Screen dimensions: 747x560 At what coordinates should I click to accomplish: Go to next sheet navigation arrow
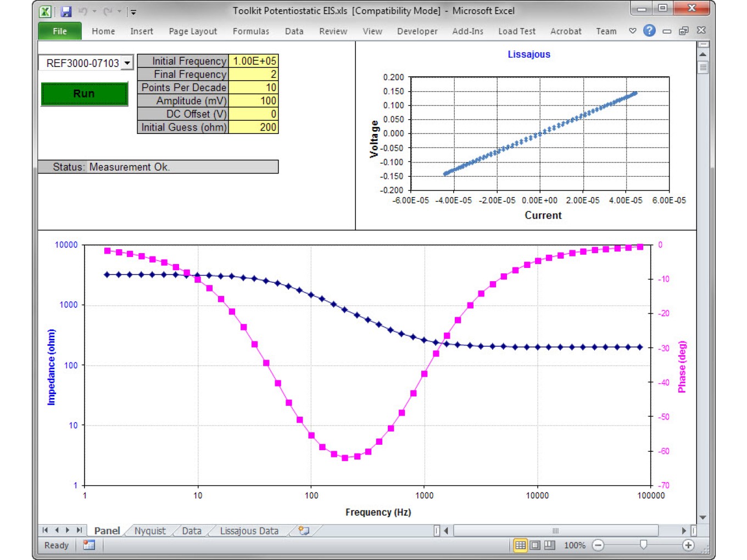click(x=68, y=530)
